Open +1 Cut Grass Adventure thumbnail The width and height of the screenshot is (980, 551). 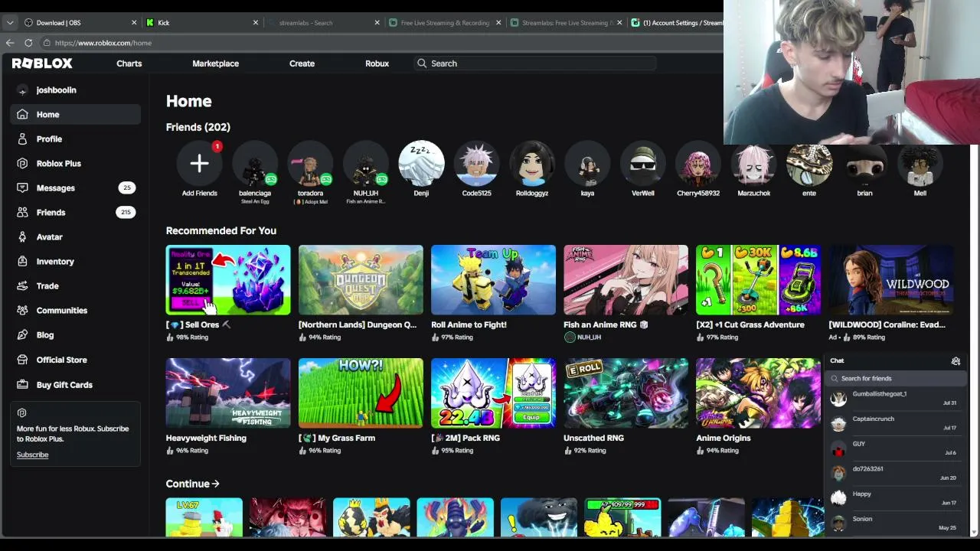pos(758,280)
